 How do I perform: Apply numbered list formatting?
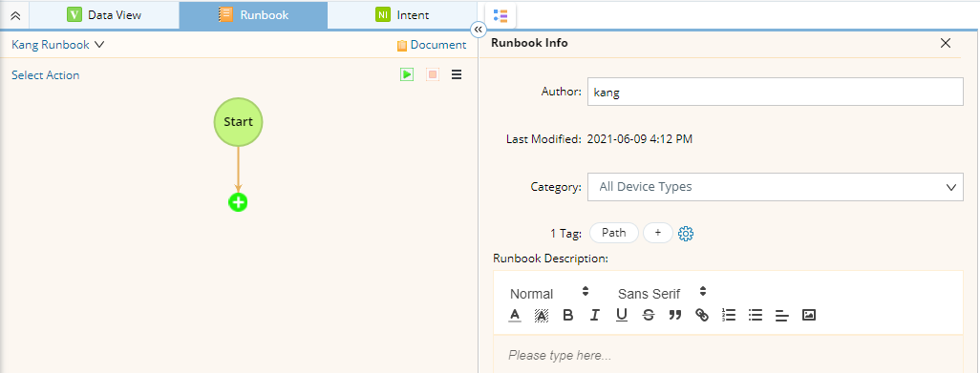point(729,315)
